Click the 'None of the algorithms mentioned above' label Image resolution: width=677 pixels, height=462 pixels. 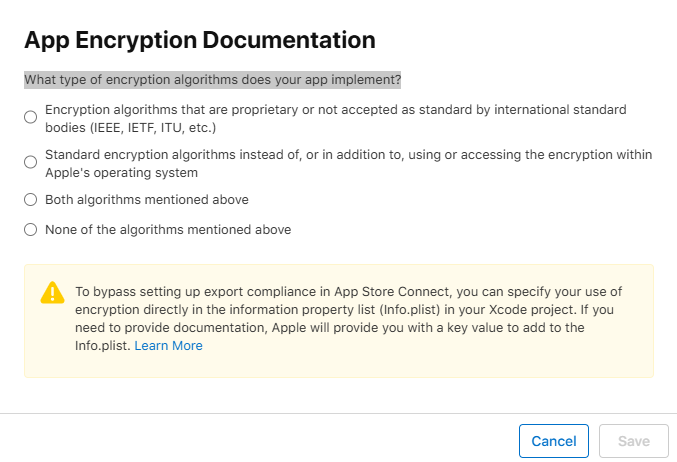click(x=168, y=230)
